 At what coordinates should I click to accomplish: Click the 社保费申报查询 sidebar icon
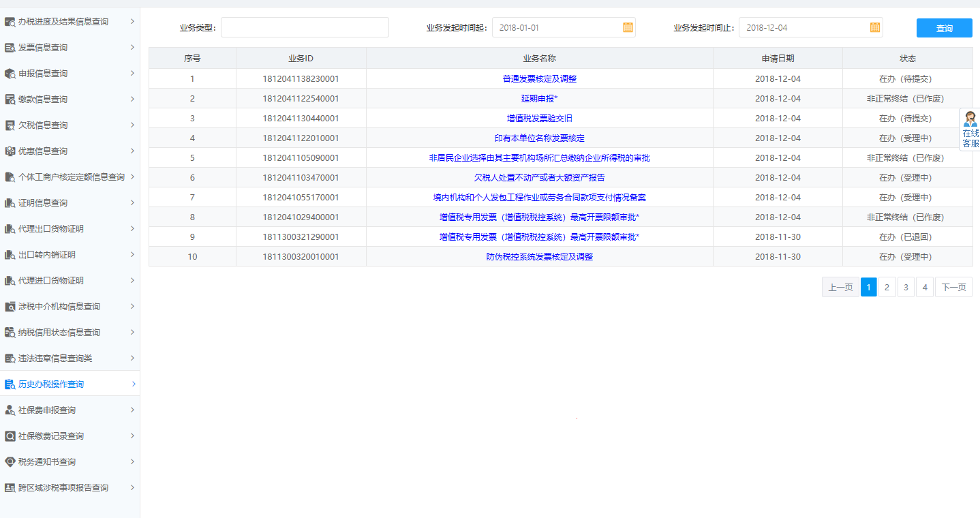(10, 410)
